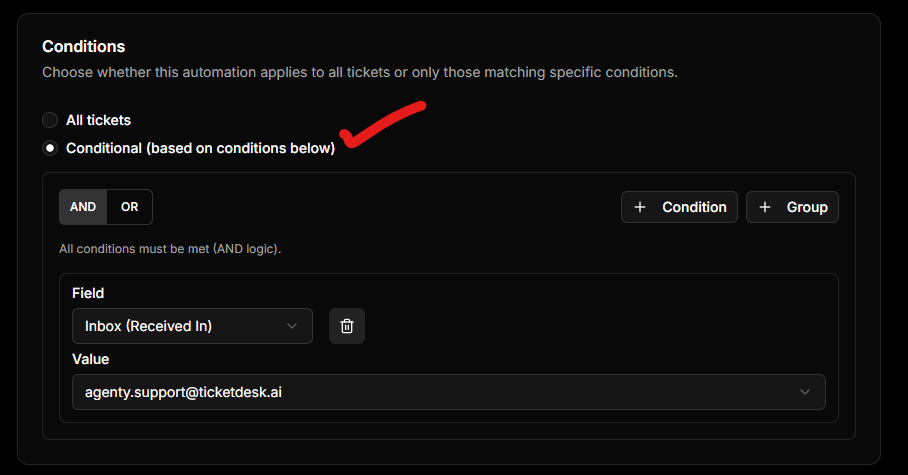This screenshot has height=475, width=908.
Task: Click the plus icon beside Condition
Action: [x=640, y=207]
